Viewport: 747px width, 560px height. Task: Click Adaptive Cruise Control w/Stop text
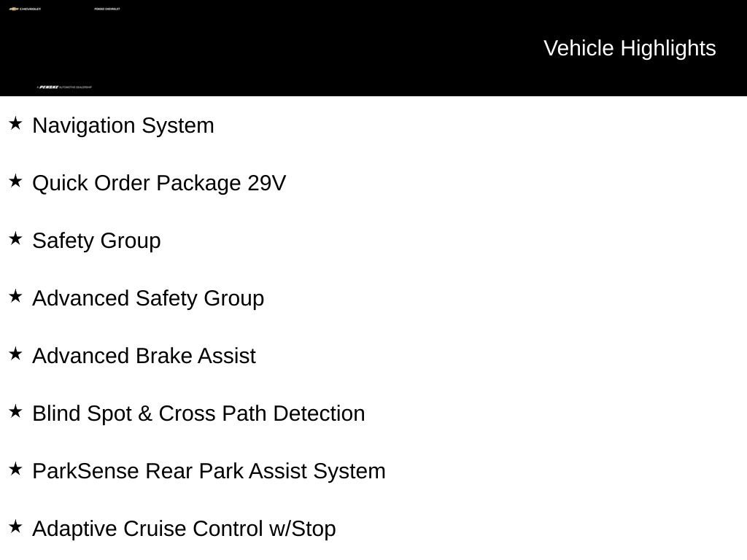[184, 529]
